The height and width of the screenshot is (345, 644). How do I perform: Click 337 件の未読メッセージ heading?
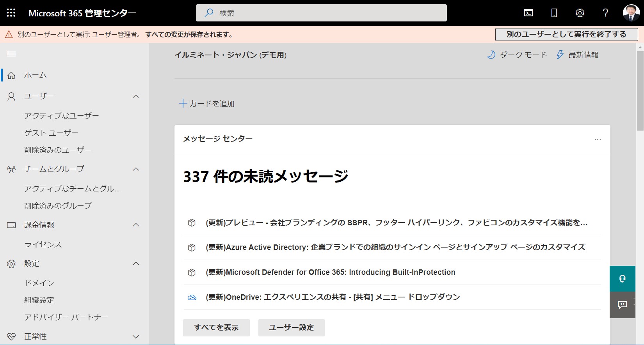(x=266, y=177)
